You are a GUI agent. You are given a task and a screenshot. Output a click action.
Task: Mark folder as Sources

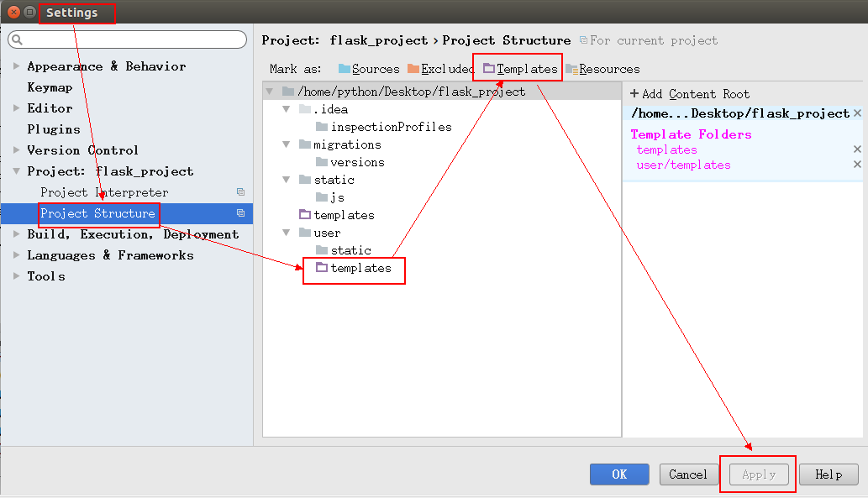click(x=369, y=69)
